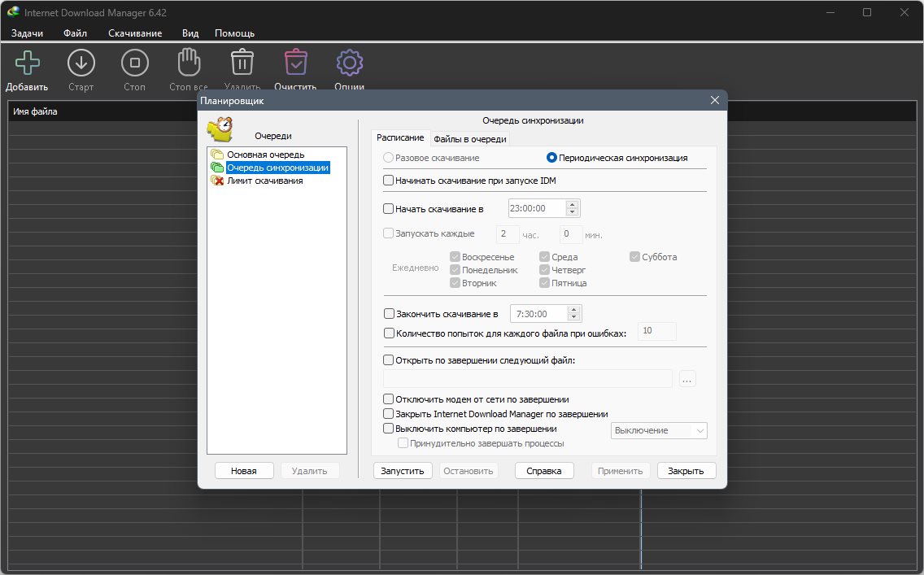924x575 pixels.
Task: Click the Стоп toolbar icon
Action: click(134, 63)
